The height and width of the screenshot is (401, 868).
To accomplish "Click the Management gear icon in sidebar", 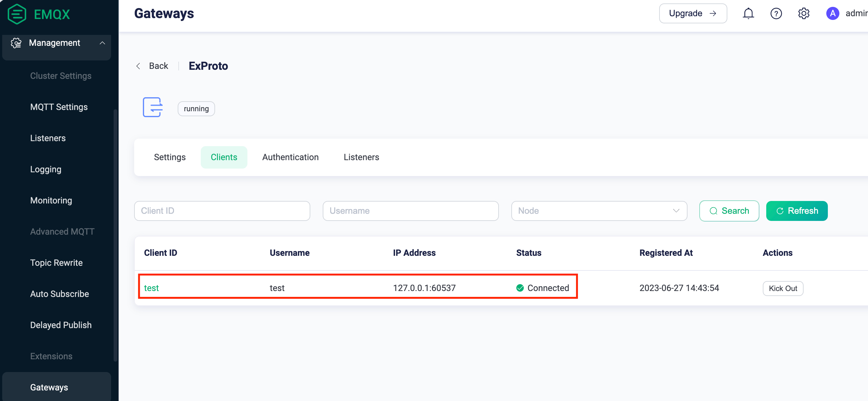I will pyautogui.click(x=16, y=43).
